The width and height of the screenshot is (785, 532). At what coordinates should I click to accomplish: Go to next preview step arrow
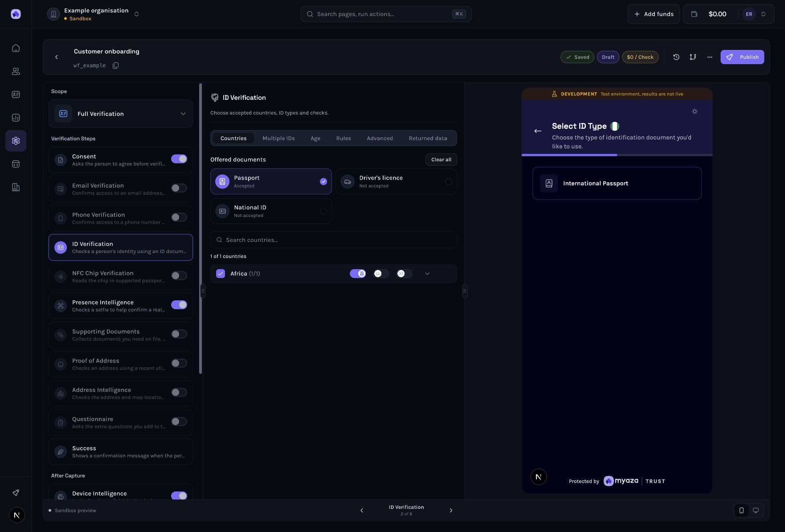451,511
